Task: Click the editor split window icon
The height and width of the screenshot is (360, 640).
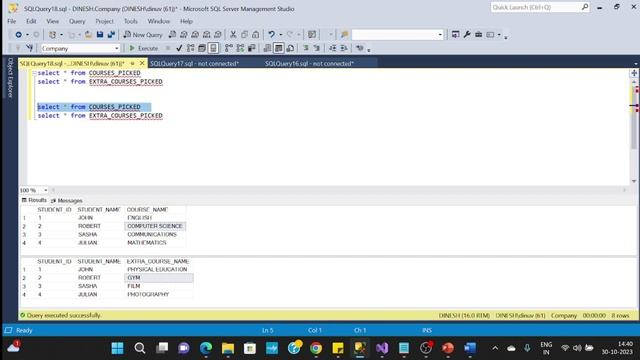Action: click(x=634, y=73)
